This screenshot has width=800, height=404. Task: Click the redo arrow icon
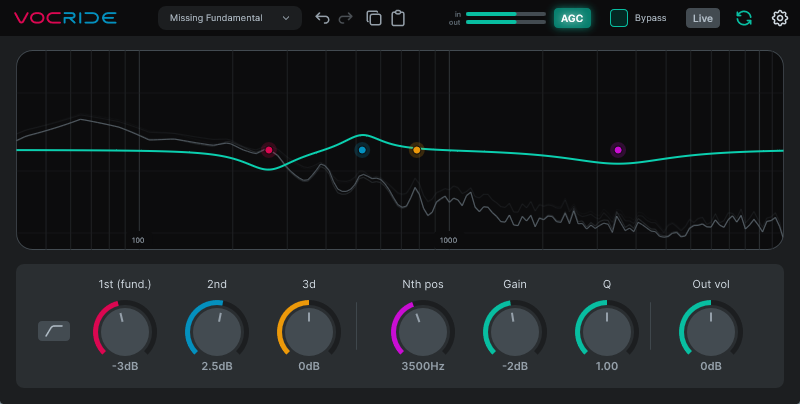click(x=345, y=18)
